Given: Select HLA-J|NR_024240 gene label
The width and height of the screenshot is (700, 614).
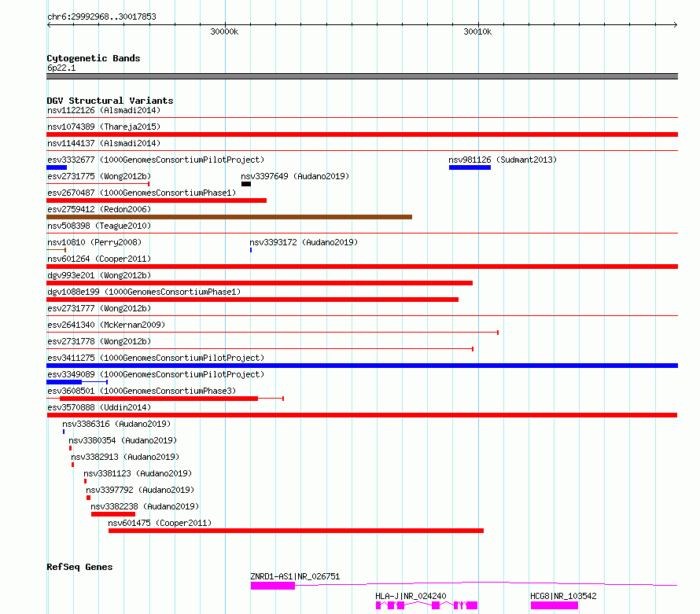Looking at the screenshot, I should tap(411, 596).
